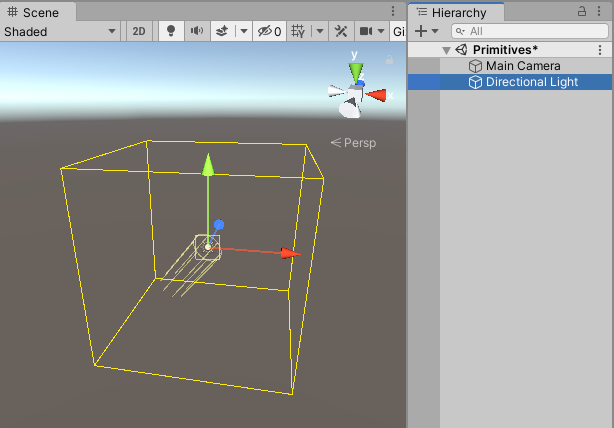The width and height of the screenshot is (614, 428).
Task: Toggle scene audio with the speaker icon
Action: [196, 31]
